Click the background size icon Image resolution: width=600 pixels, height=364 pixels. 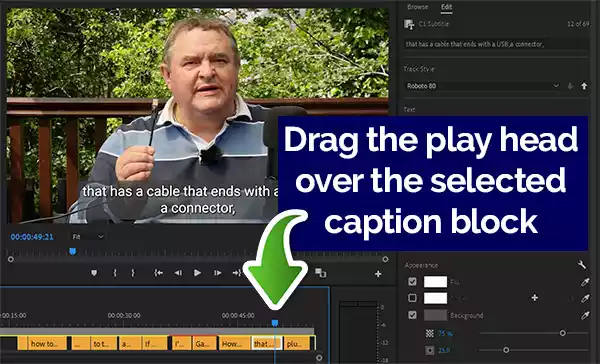[430, 350]
